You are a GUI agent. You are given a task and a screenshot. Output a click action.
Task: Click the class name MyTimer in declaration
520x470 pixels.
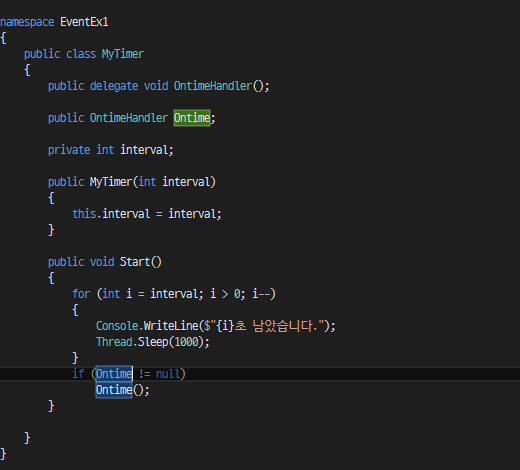tap(123, 54)
